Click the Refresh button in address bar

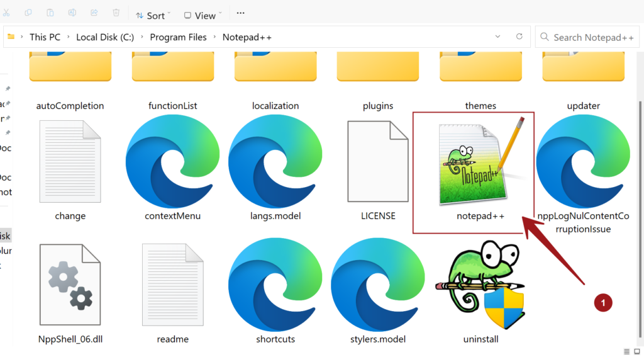tap(519, 37)
